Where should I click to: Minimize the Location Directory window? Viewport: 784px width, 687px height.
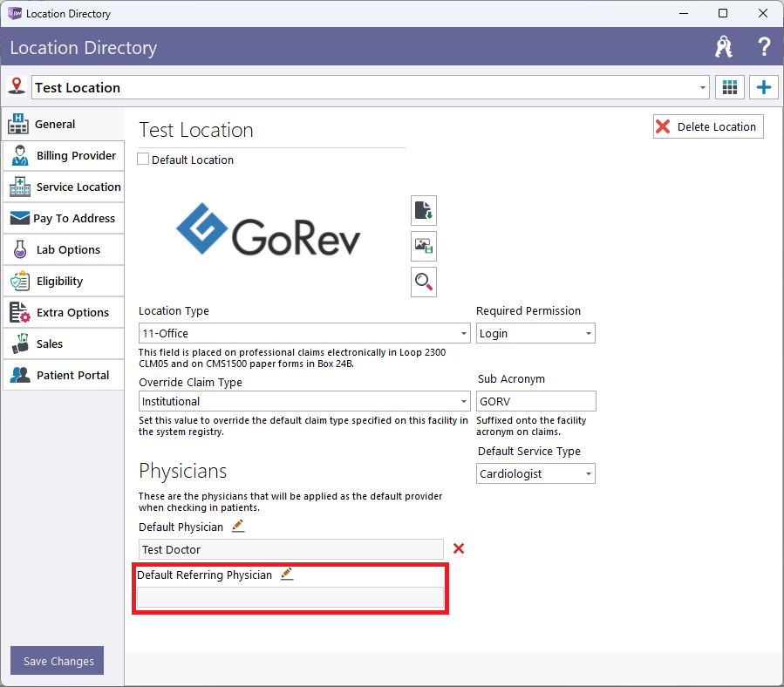point(684,13)
